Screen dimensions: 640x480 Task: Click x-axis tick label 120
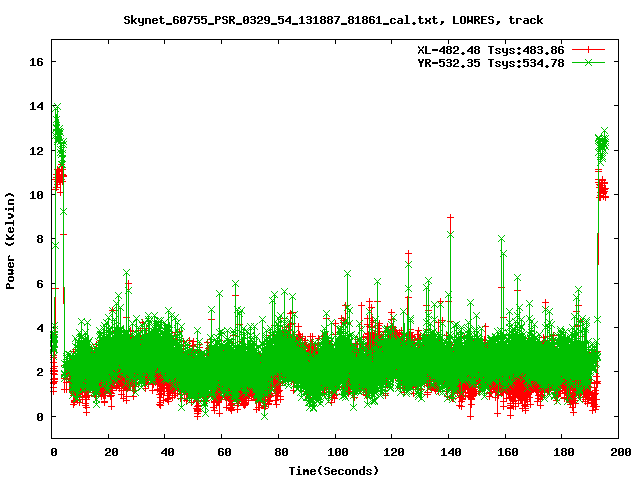(394, 452)
